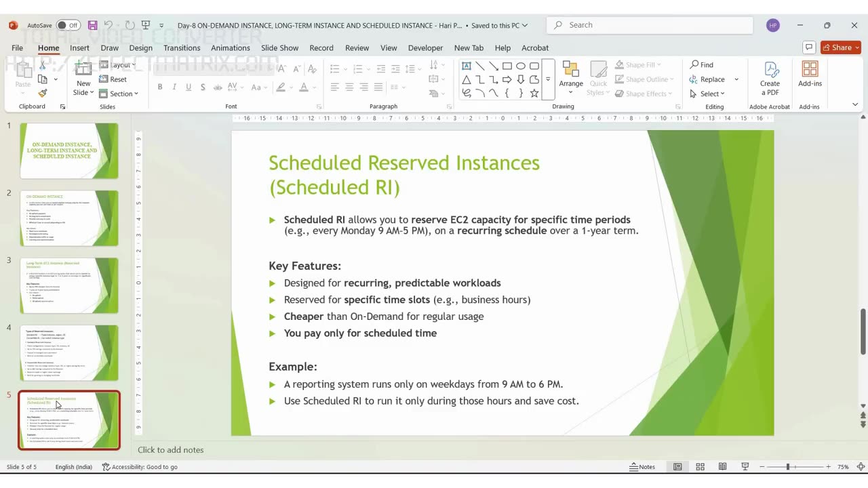Open the Comments pane icon
This screenshot has height=488, width=868.
[x=808, y=47]
